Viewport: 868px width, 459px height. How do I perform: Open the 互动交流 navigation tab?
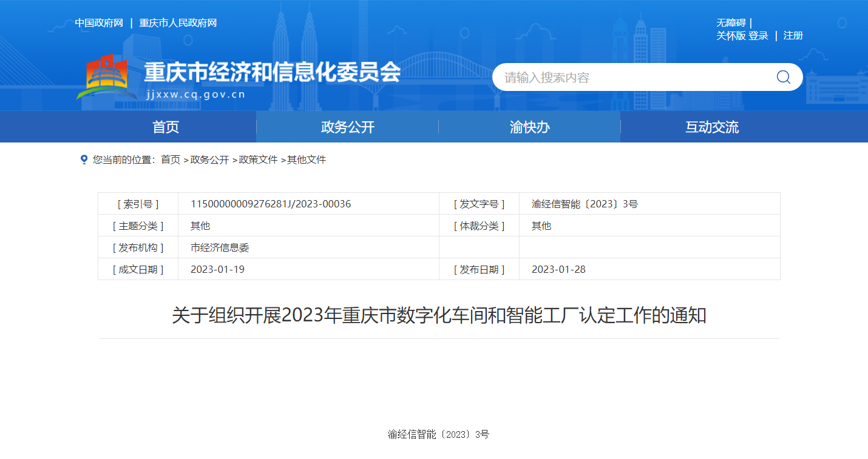click(712, 127)
